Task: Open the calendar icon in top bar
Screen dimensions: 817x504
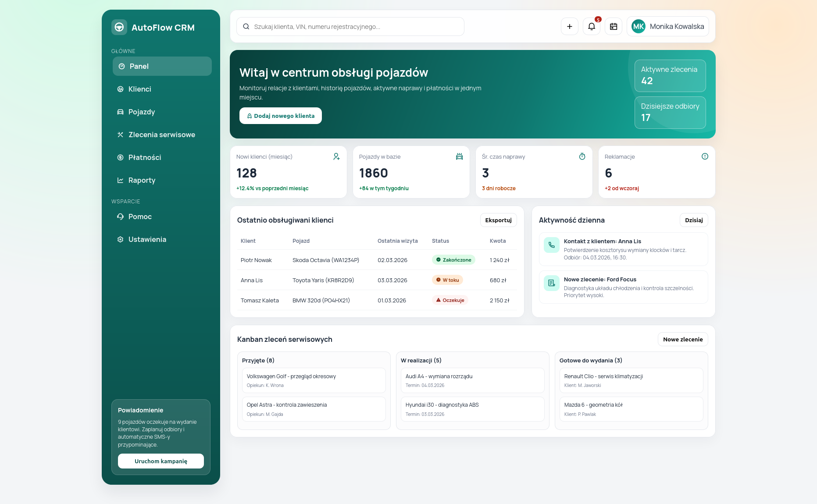Action: tap(614, 26)
